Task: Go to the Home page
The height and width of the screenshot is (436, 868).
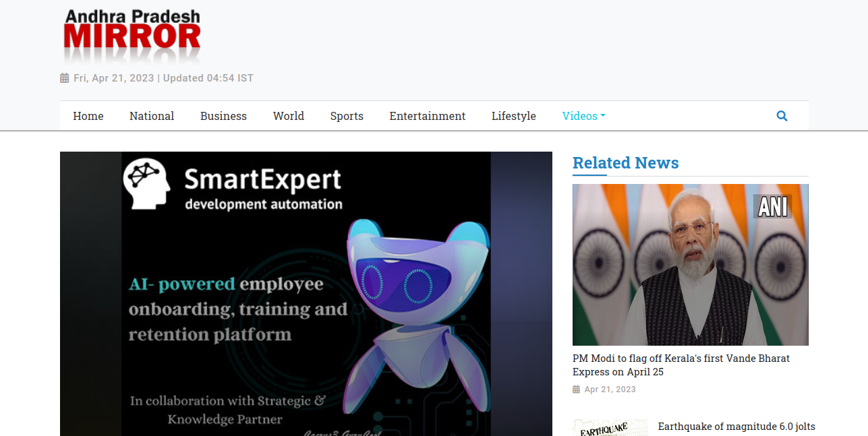Action: click(x=88, y=116)
